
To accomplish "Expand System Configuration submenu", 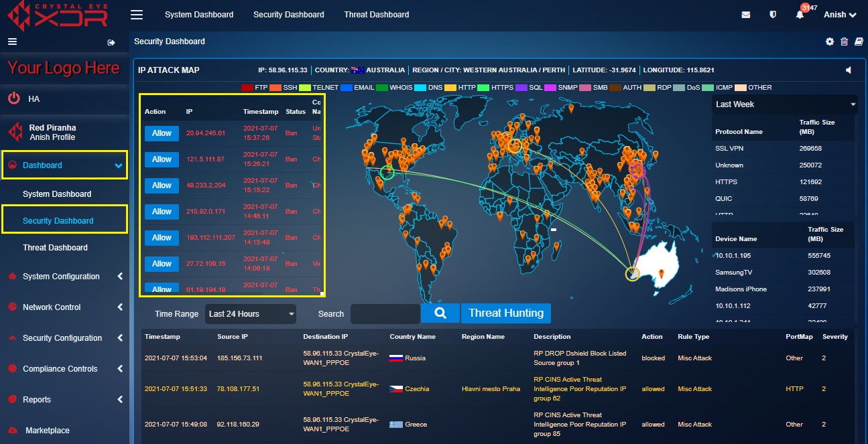I will coord(120,277).
